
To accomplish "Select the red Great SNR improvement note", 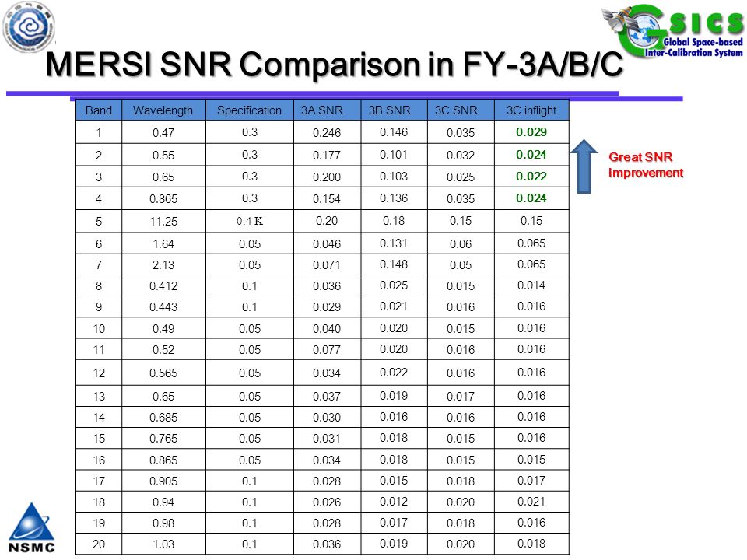I will (x=646, y=165).
